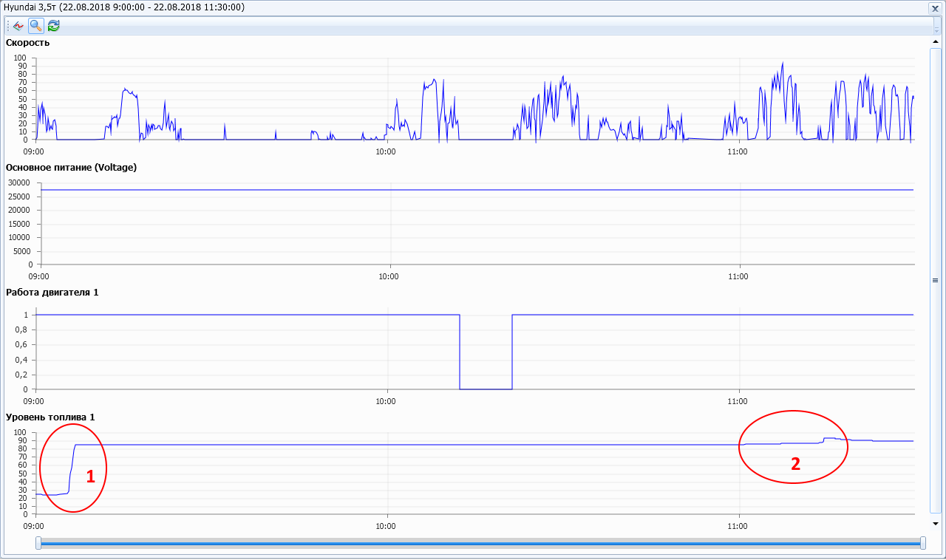The width and height of the screenshot is (946, 560).
Task: Refresh the charts with green arrows icon
Action: [x=53, y=26]
